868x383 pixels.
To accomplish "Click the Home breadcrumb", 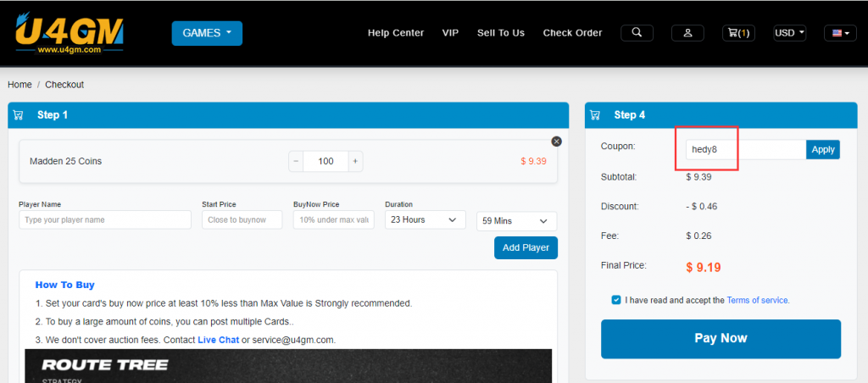I will click(20, 85).
